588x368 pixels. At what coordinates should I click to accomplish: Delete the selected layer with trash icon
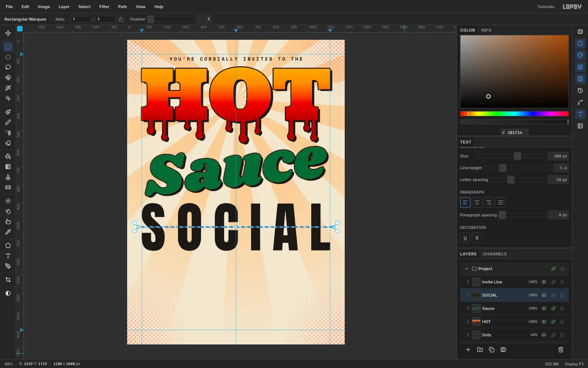click(561, 350)
